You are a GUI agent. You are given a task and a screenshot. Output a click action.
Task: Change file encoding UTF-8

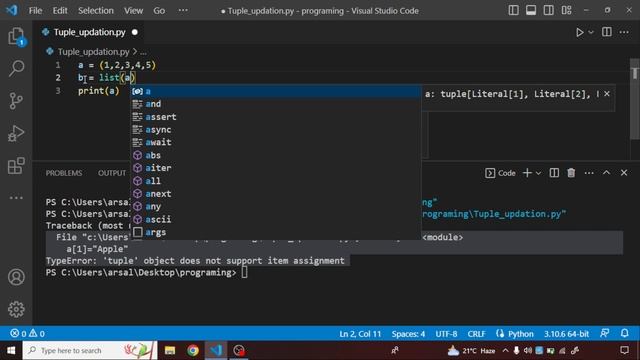tap(446, 334)
